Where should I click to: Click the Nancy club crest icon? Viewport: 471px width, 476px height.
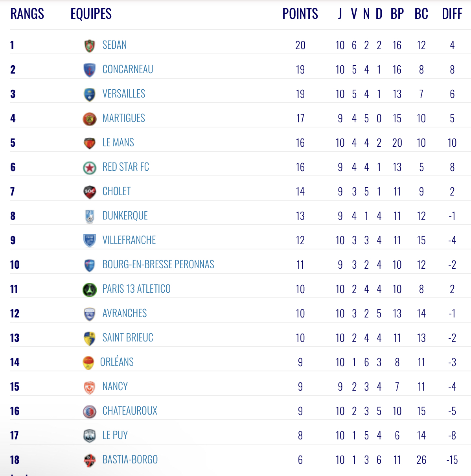pyautogui.click(x=90, y=387)
